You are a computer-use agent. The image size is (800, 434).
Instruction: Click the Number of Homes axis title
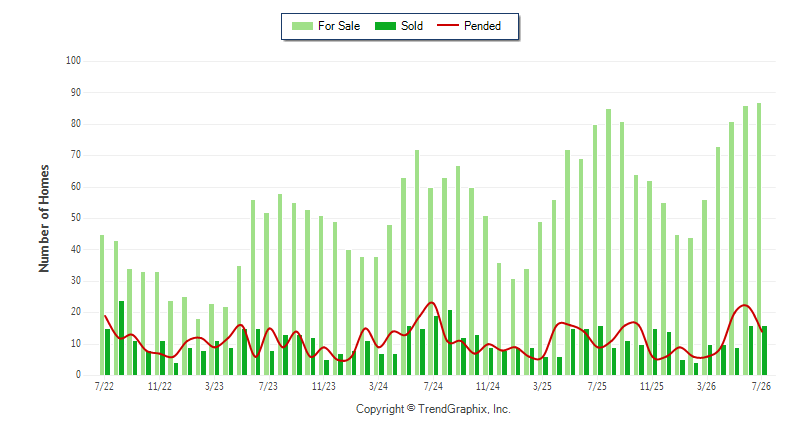(x=44, y=218)
